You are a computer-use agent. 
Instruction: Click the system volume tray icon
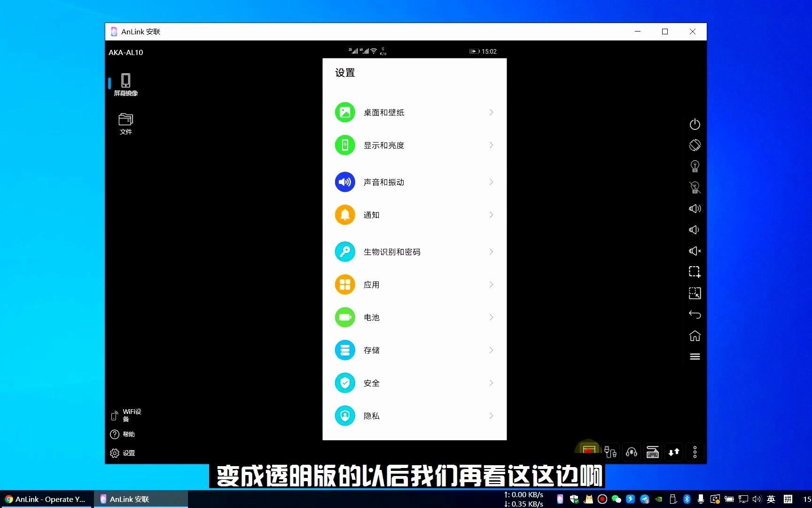(x=756, y=499)
